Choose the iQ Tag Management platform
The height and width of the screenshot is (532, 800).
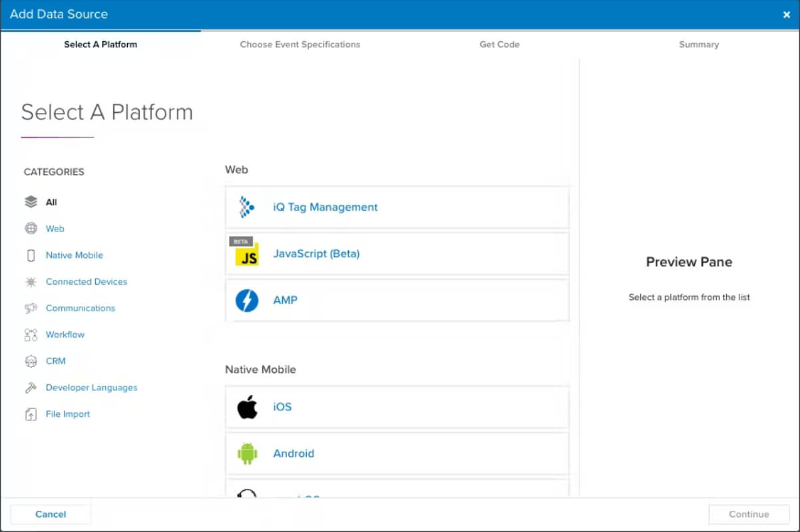click(x=397, y=207)
